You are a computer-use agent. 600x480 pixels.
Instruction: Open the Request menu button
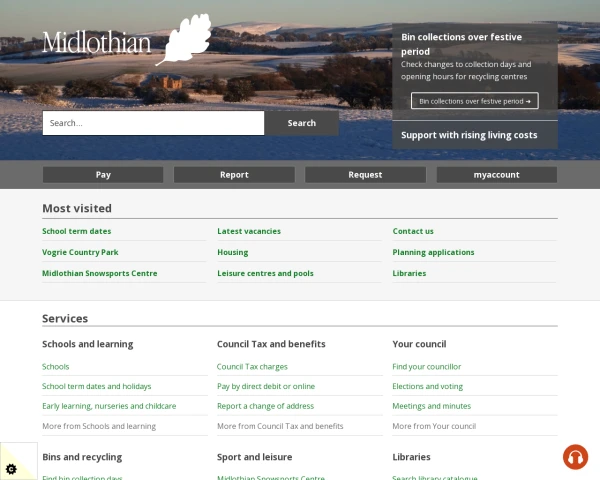click(x=365, y=175)
